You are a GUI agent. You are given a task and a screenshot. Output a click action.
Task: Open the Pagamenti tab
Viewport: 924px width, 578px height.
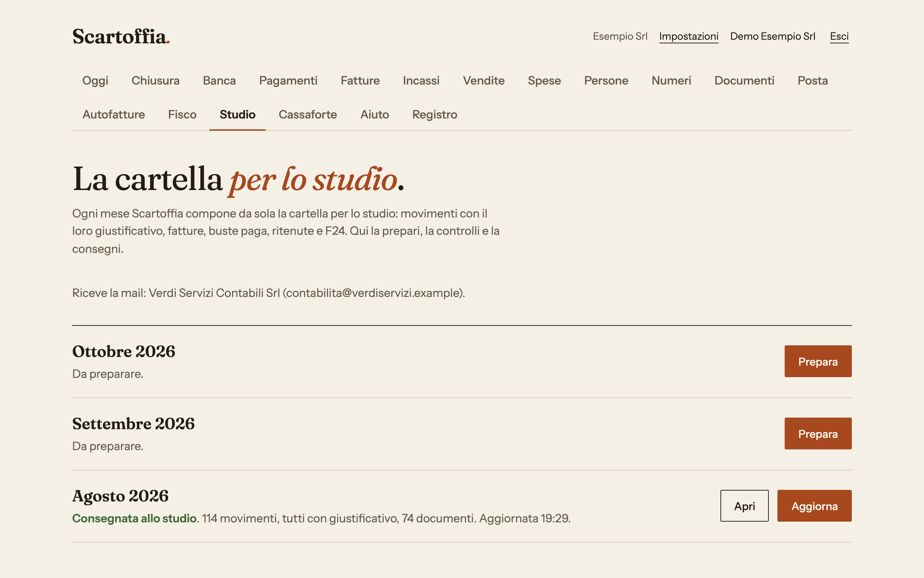point(288,81)
